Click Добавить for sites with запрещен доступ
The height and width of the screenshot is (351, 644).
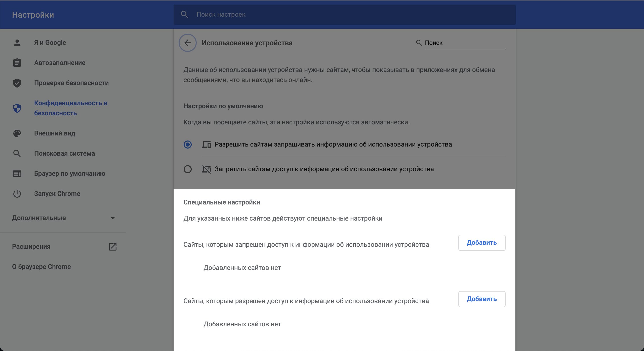pyautogui.click(x=482, y=243)
